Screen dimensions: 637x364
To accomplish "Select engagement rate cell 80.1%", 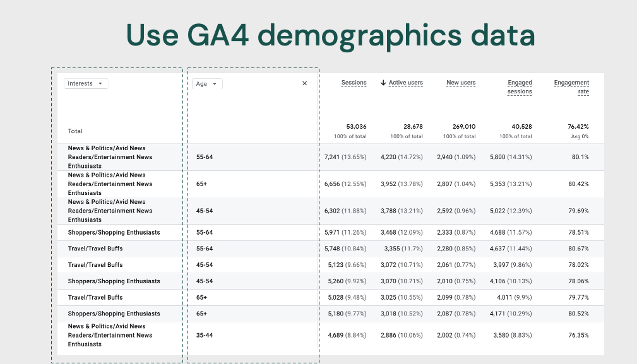I will click(x=580, y=157).
